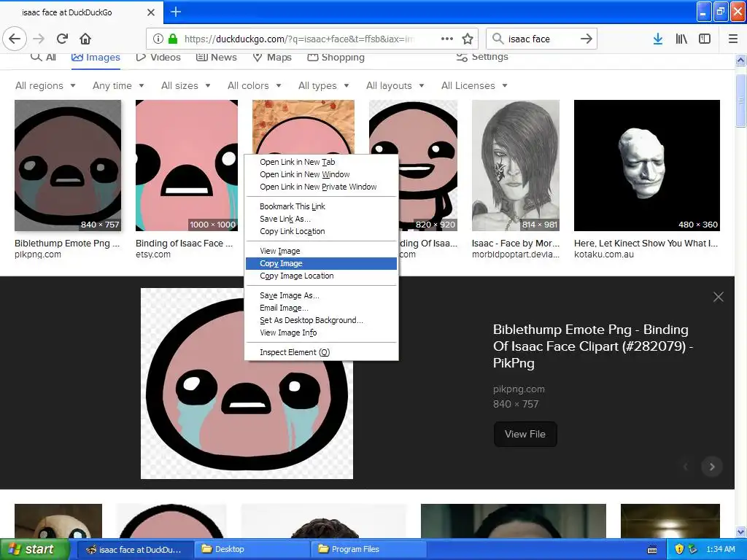Viewport: 747px width, 560px height.
Task: Switch to Desktop folder in taskbar
Action: pyautogui.click(x=252, y=549)
